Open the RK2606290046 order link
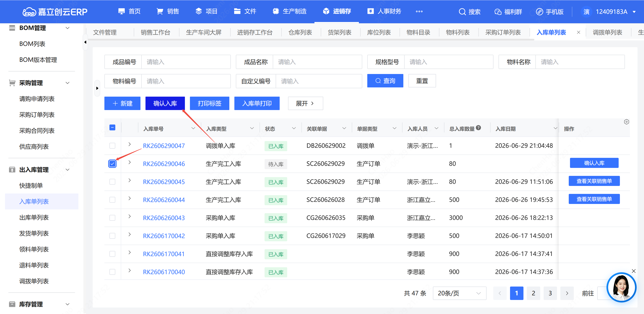The width and height of the screenshot is (644, 314). 164,164
